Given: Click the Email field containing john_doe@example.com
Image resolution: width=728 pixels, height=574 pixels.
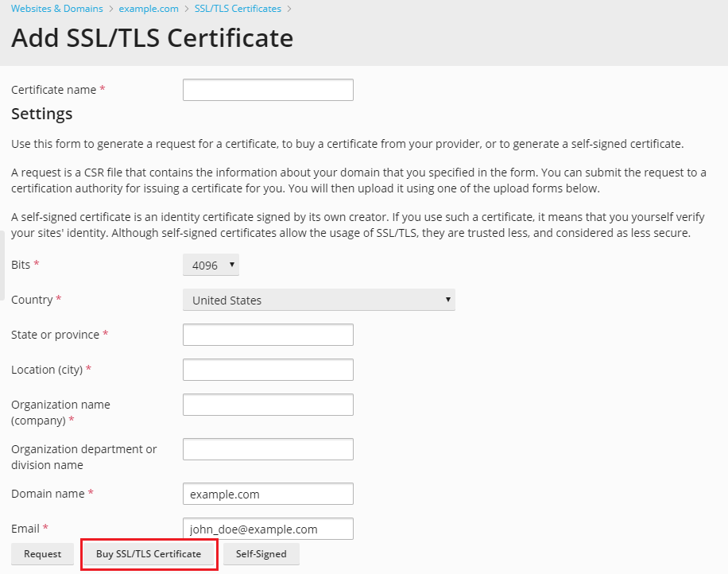Looking at the screenshot, I should (268, 529).
